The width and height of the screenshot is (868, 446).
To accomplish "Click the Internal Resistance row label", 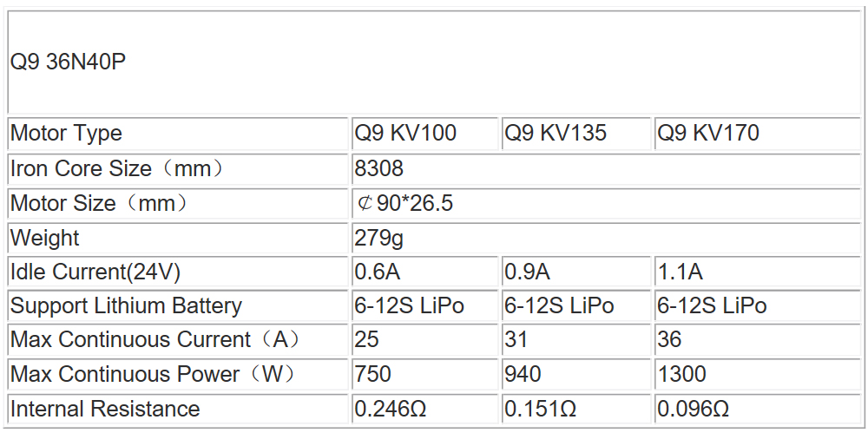I will pyautogui.click(x=105, y=409).
